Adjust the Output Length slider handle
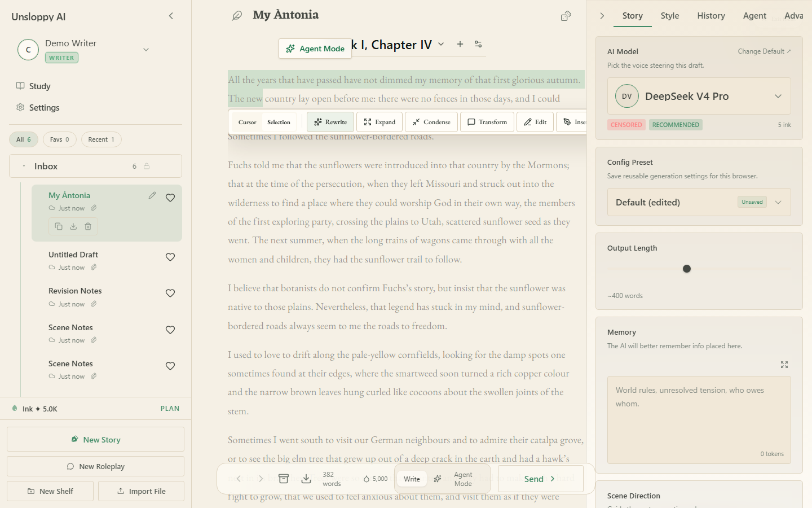Viewport: 812px width, 508px height. [x=687, y=269]
